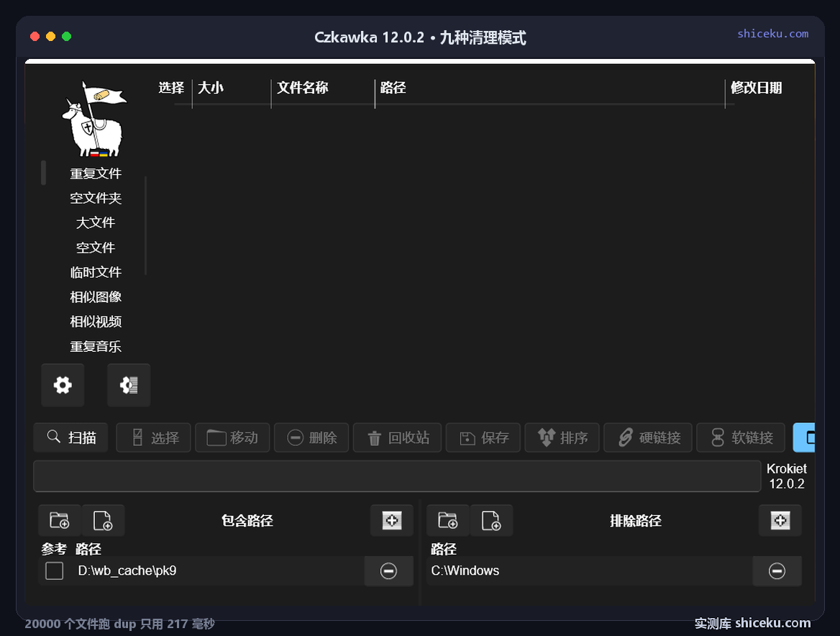Click the 选择 column header
Image resolution: width=840 pixels, height=636 pixels.
(x=171, y=88)
